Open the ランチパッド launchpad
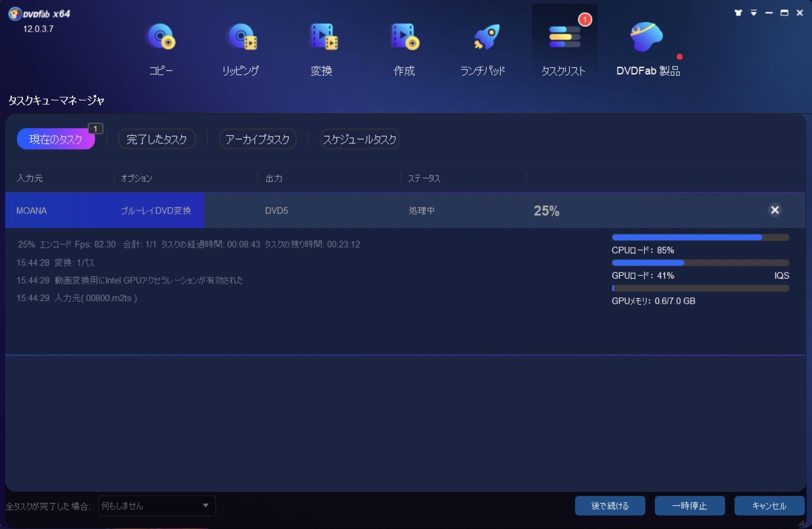Screen dimensions: 812x529 click(483, 49)
